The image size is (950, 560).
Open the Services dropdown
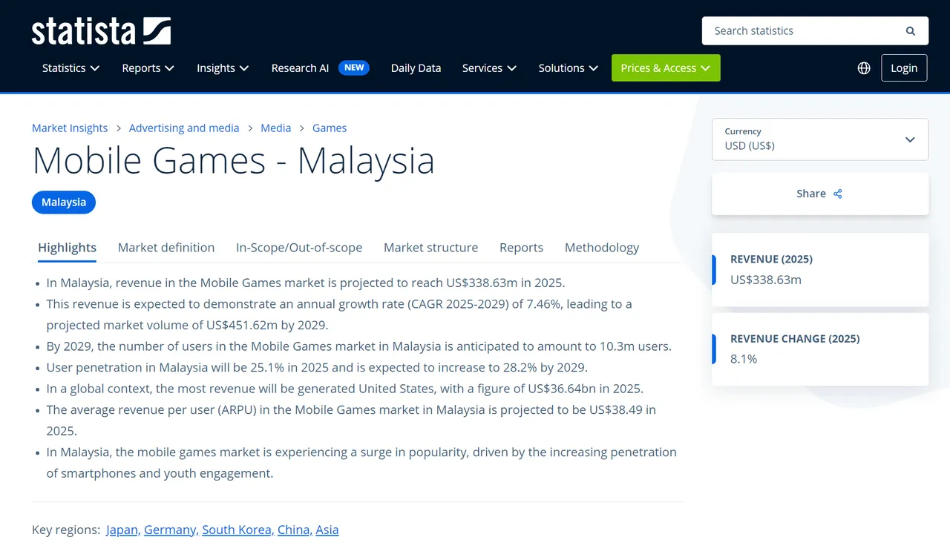pyautogui.click(x=488, y=67)
